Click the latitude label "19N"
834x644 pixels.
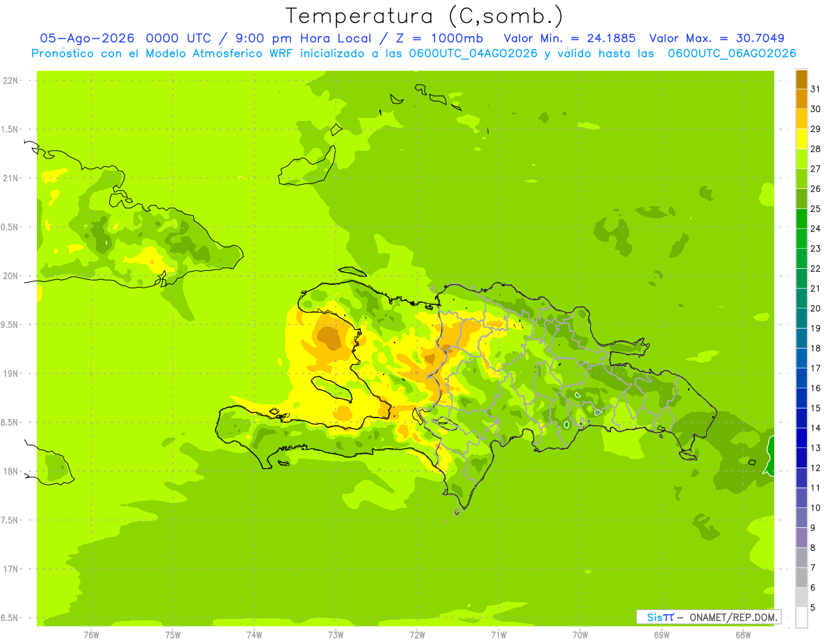pyautogui.click(x=11, y=374)
